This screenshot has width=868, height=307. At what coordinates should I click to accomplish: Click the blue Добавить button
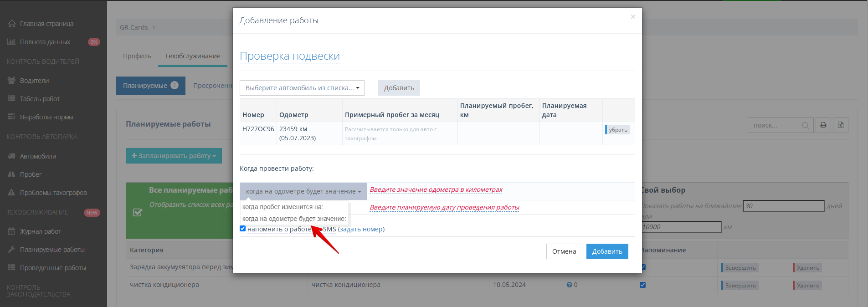click(x=607, y=251)
